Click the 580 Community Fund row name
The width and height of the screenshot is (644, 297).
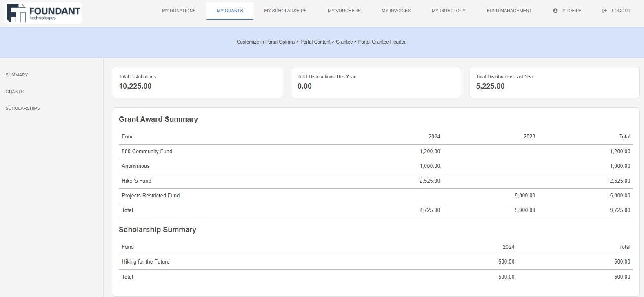(147, 151)
